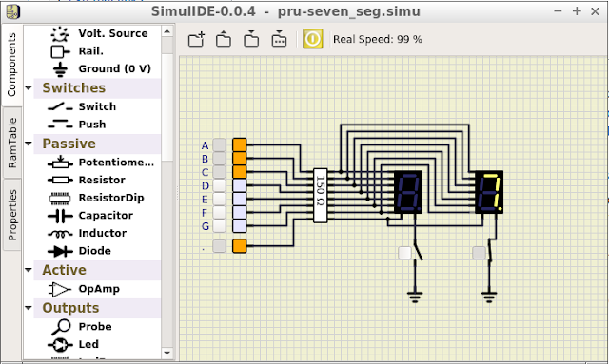Open the Components side tab
The width and height of the screenshot is (609, 364).
point(11,65)
